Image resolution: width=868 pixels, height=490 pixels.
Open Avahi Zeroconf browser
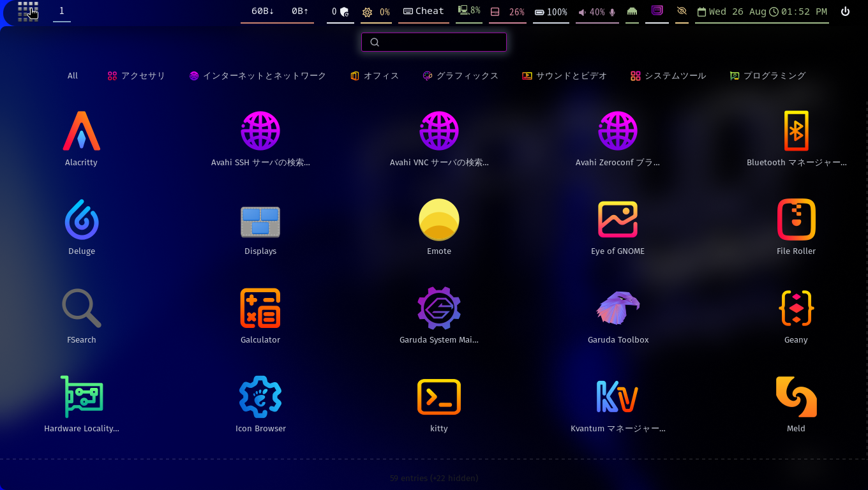click(618, 138)
